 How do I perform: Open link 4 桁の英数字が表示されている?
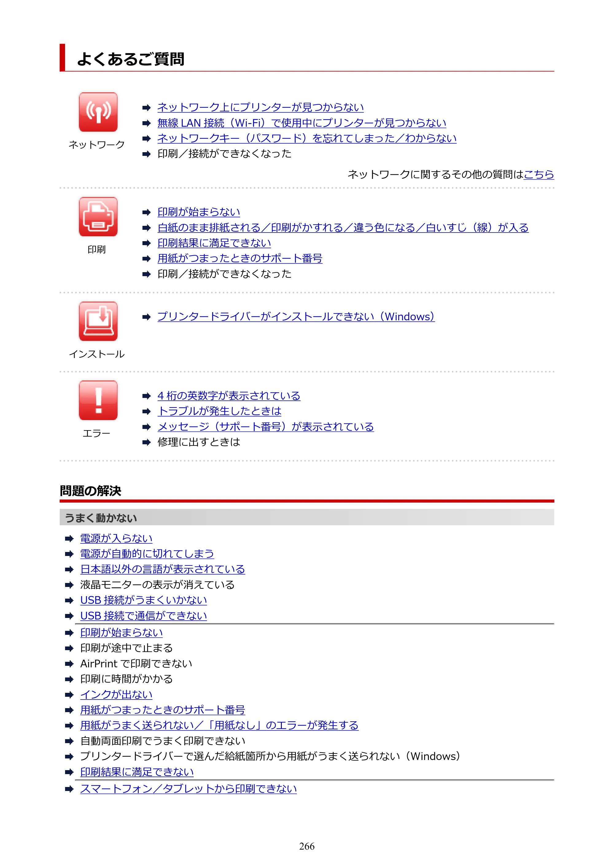pos(229,396)
